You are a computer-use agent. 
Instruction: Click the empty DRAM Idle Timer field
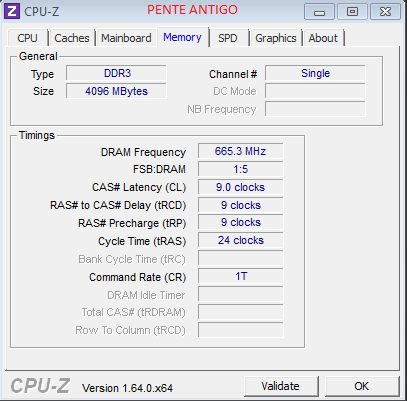[241, 294]
